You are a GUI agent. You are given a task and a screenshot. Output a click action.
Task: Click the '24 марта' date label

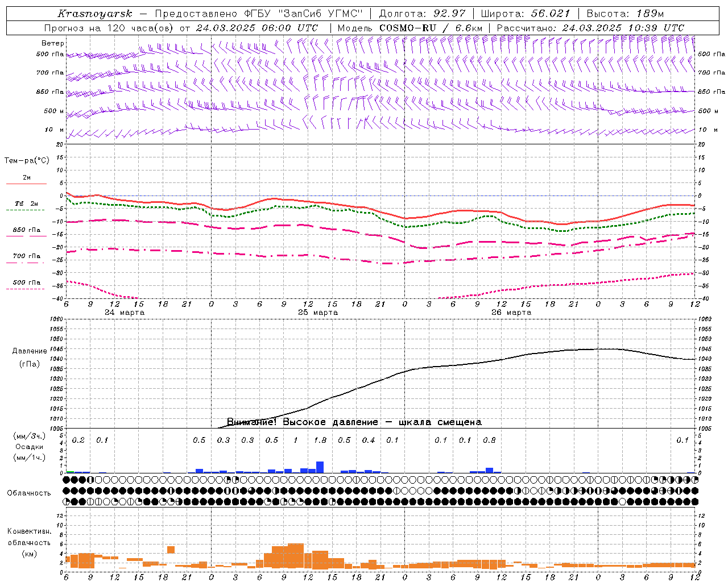pos(125,313)
